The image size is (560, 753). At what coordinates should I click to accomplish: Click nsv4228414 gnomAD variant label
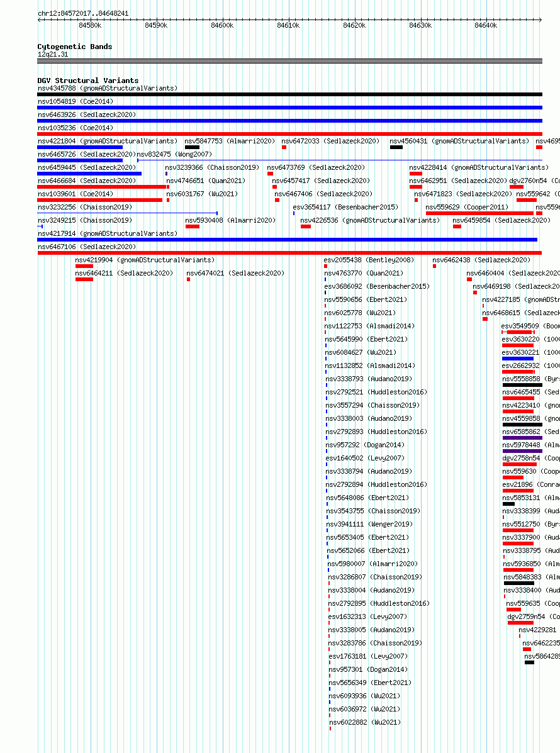tap(479, 167)
